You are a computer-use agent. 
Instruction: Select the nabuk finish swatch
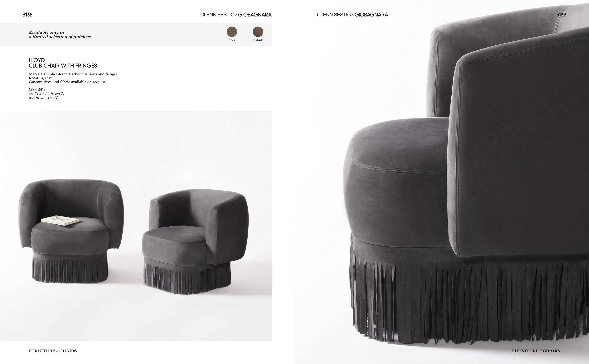[x=258, y=32]
